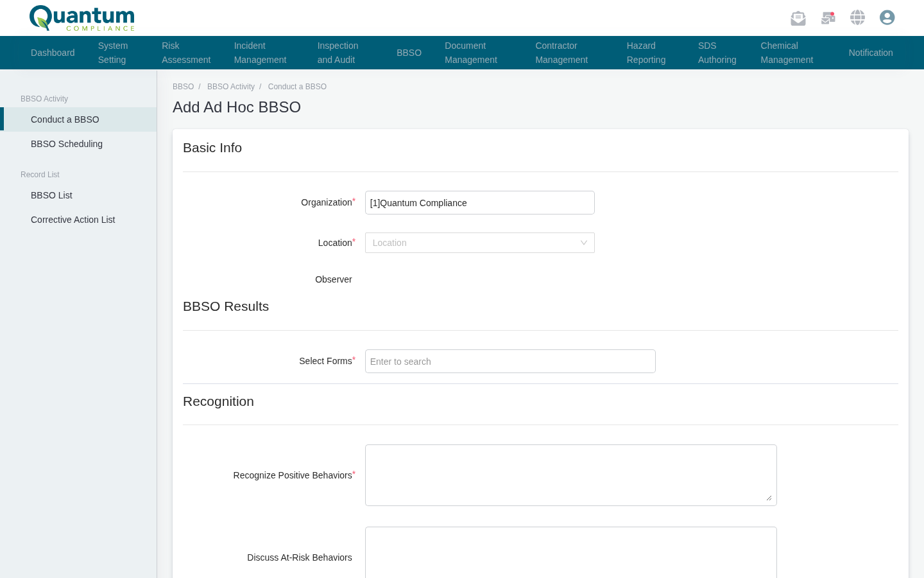
Task: Open the user profile icon
Action: click(887, 17)
